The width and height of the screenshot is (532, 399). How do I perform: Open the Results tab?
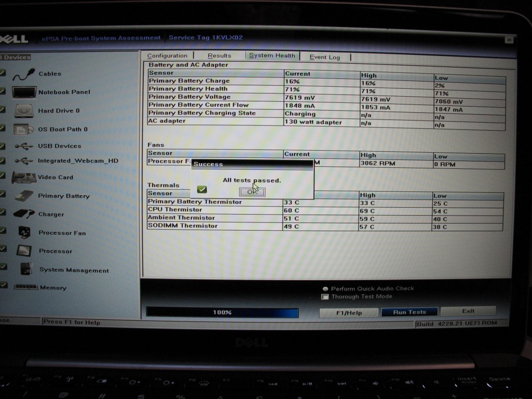219,56
